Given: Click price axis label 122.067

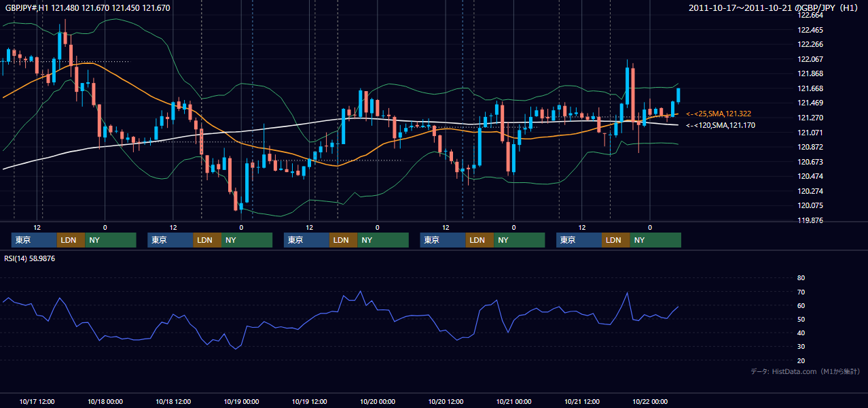Looking at the screenshot, I should (811, 59).
